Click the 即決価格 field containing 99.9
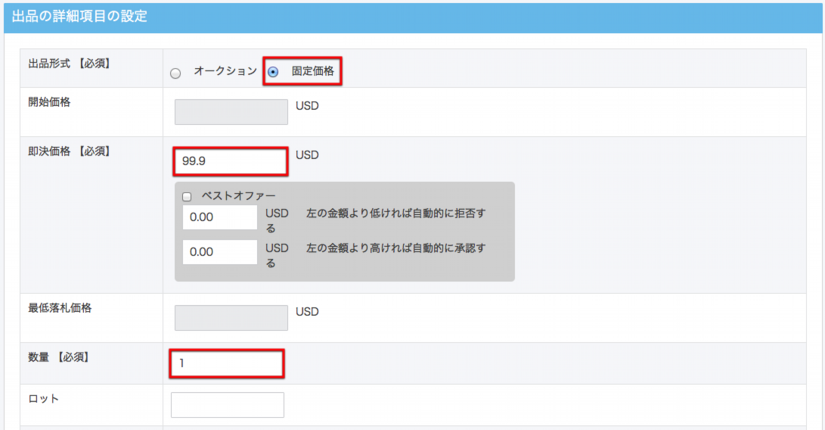This screenshot has height=430, width=825. tap(230, 160)
